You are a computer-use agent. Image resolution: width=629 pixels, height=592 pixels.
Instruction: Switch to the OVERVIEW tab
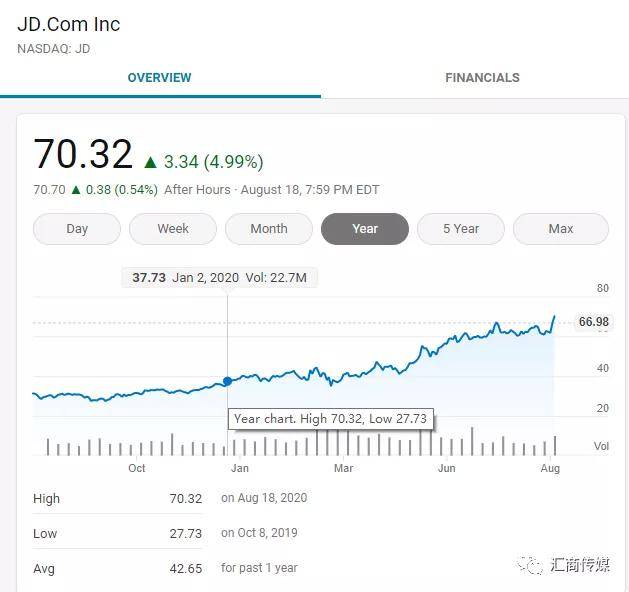tap(160, 78)
